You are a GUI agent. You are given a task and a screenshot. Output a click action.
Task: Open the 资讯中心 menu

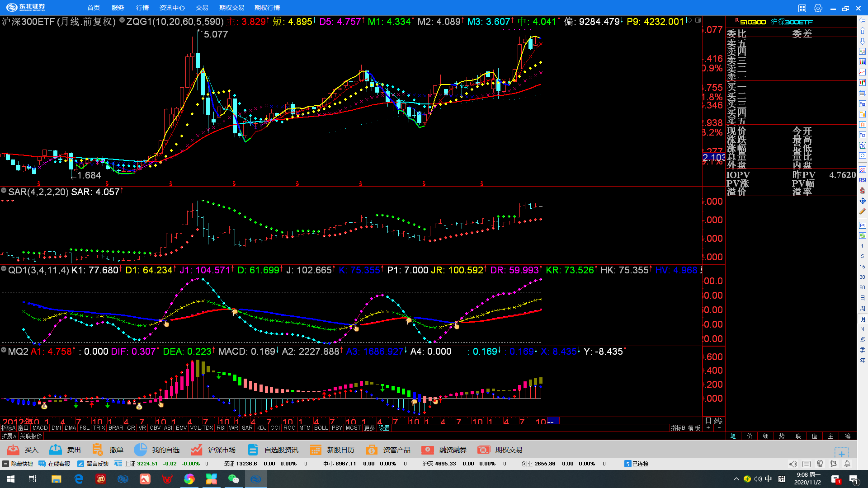172,8
